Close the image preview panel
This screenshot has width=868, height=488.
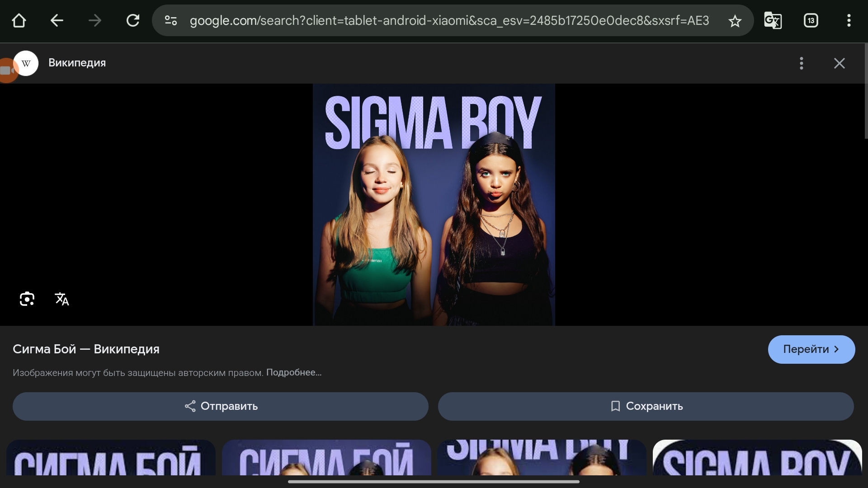tap(839, 63)
